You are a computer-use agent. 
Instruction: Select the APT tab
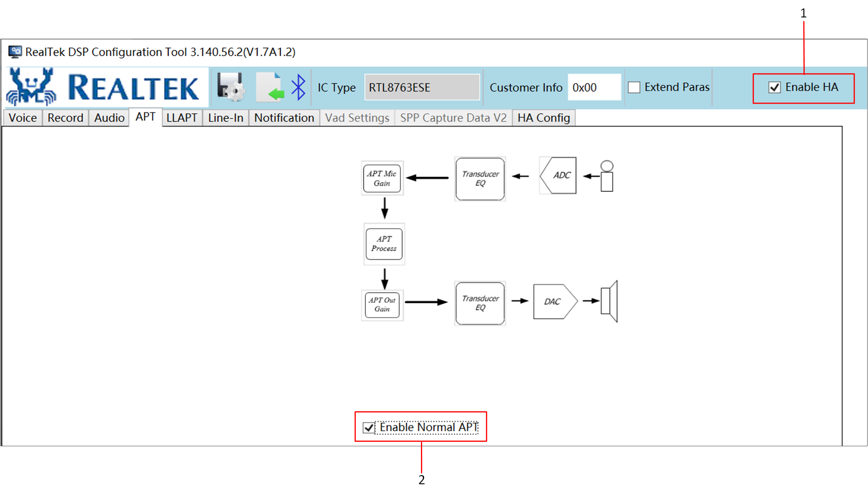coord(145,117)
